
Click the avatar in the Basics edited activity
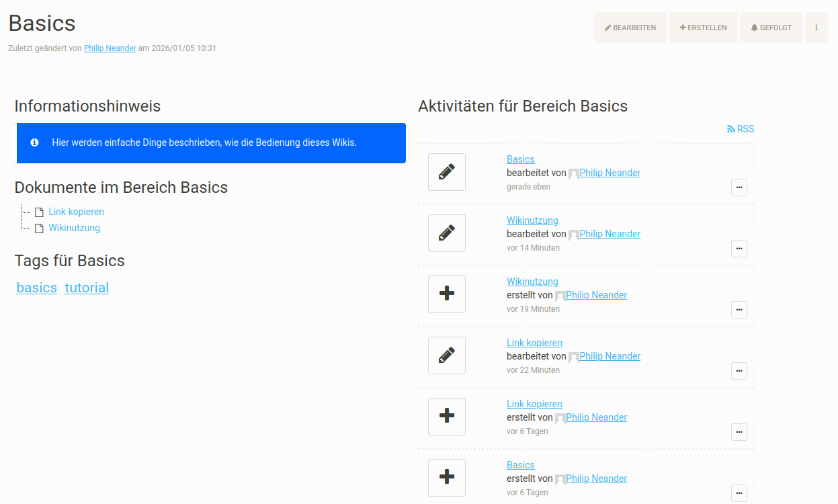pos(574,173)
